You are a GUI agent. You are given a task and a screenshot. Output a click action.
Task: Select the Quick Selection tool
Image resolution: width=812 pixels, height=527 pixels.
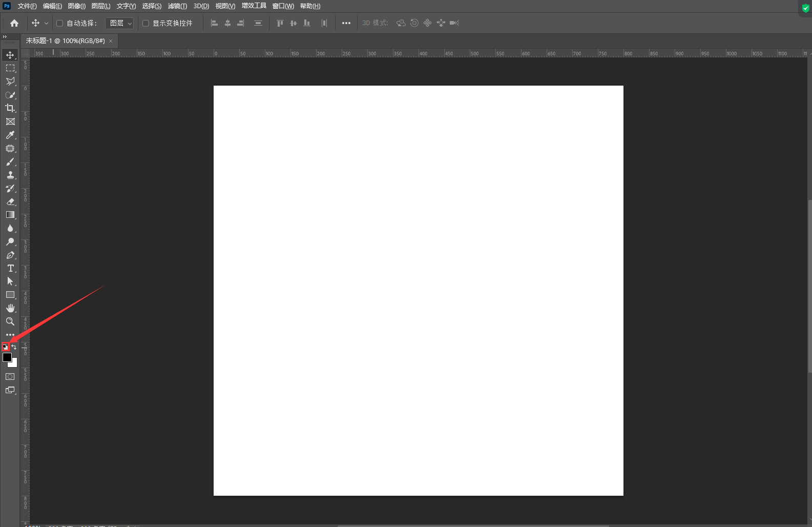point(10,95)
